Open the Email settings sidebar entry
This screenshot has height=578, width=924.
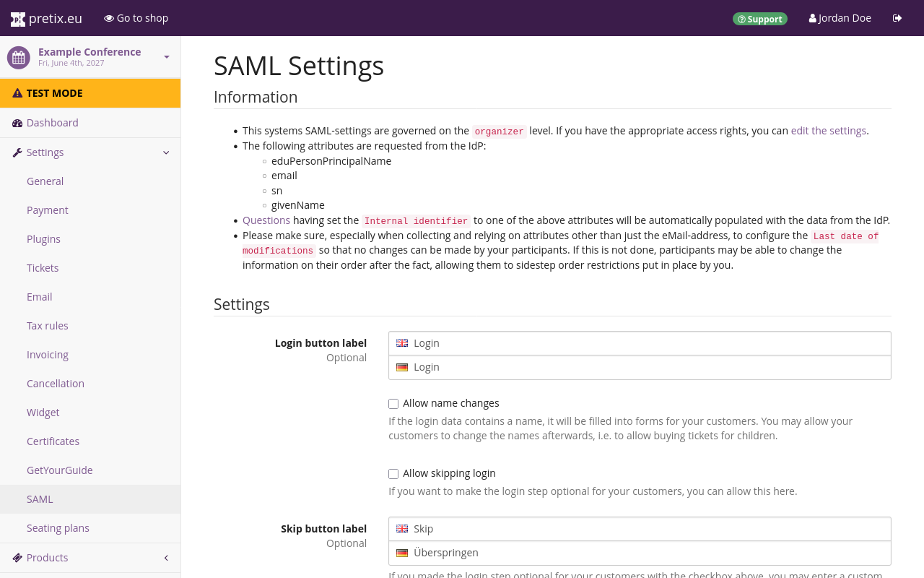point(39,296)
